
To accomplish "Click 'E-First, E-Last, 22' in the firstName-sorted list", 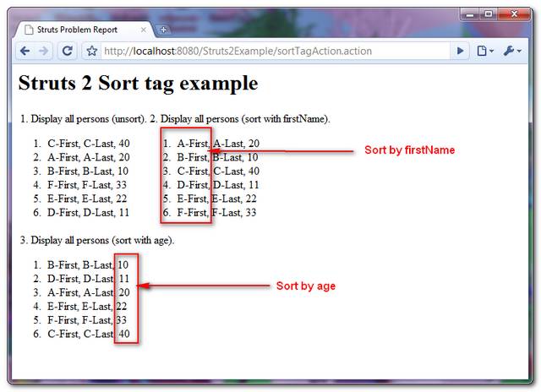I will (x=216, y=199).
